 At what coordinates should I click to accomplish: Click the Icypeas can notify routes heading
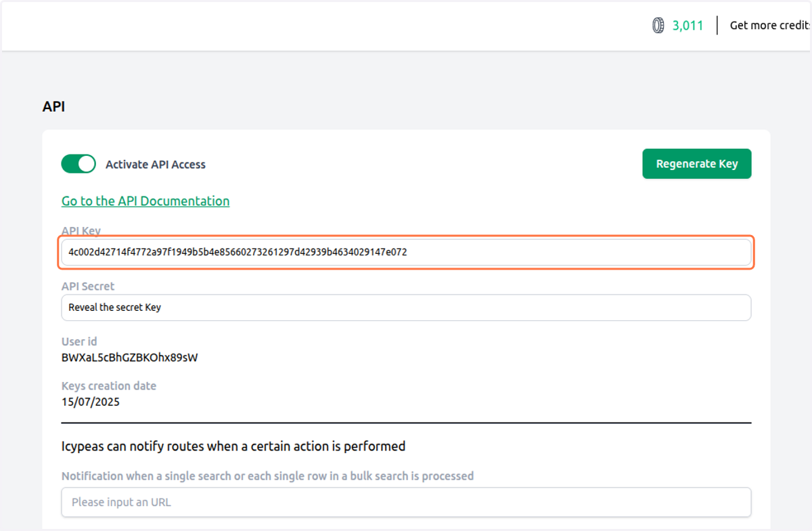[233, 446]
